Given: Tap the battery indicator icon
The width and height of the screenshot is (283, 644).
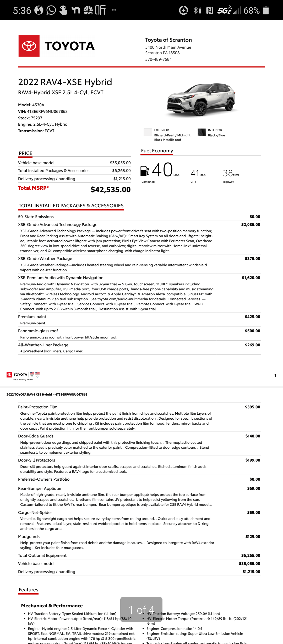Looking at the screenshot, I should [x=266, y=10].
